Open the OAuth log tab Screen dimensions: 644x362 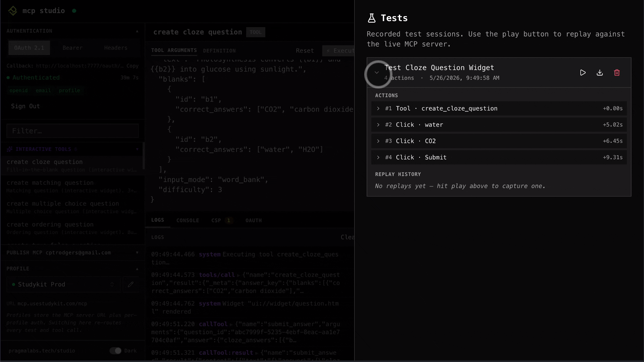(x=254, y=221)
